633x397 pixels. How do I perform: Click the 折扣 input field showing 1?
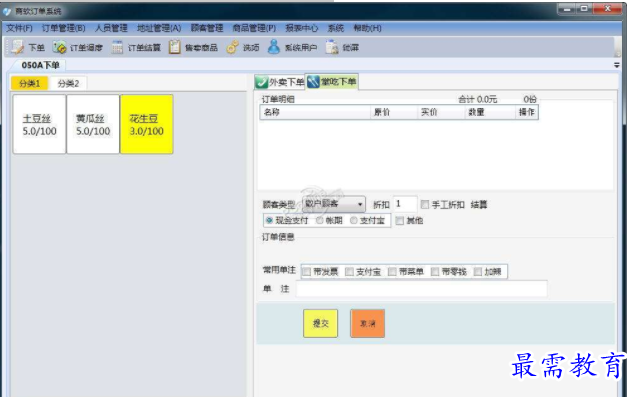click(x=405, y=204)
